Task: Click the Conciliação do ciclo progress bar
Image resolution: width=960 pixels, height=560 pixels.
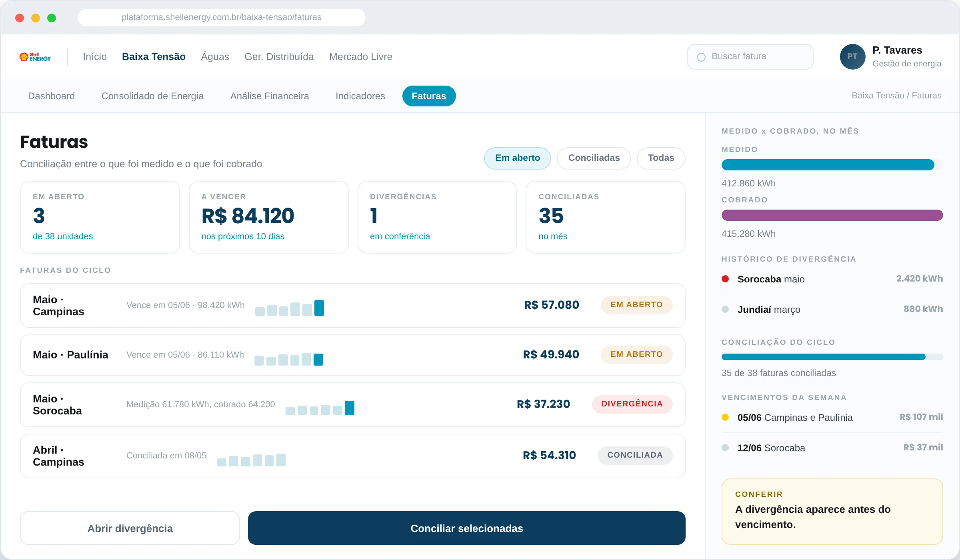Action: tap(832, 357)
